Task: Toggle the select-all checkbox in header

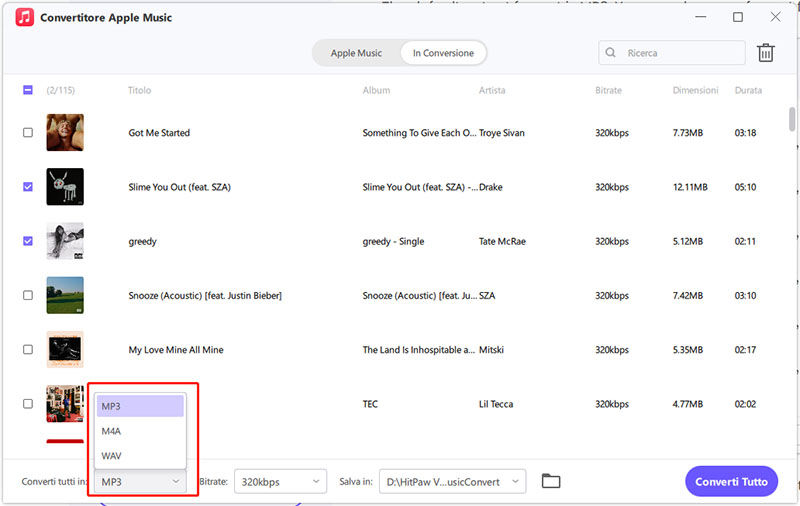Action: click(28, 90)
